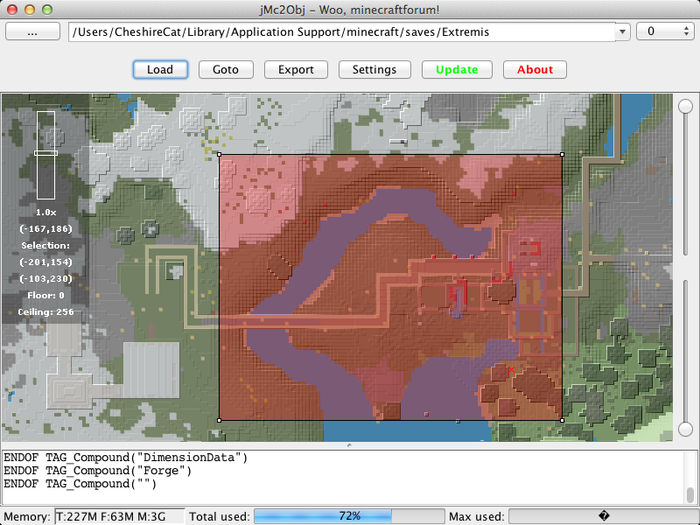The height and width of the screenshot is (525, 700).
Task: Click the Export button
Action: (x=296, y=70)
